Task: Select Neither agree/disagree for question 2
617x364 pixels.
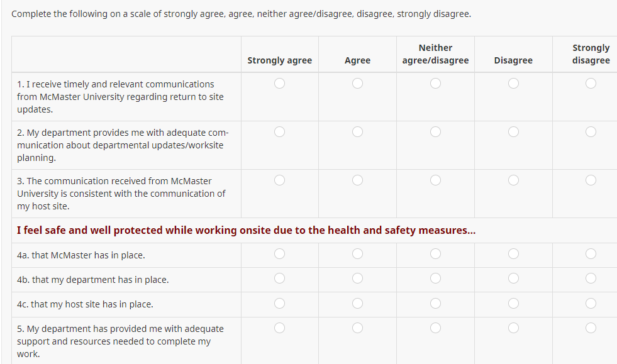Action: [x=435, y=131]
